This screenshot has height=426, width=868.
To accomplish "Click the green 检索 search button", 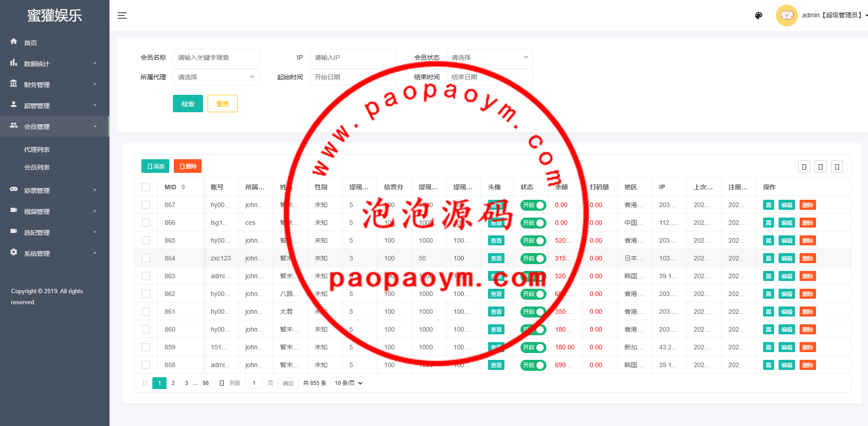I will (187, 104).
